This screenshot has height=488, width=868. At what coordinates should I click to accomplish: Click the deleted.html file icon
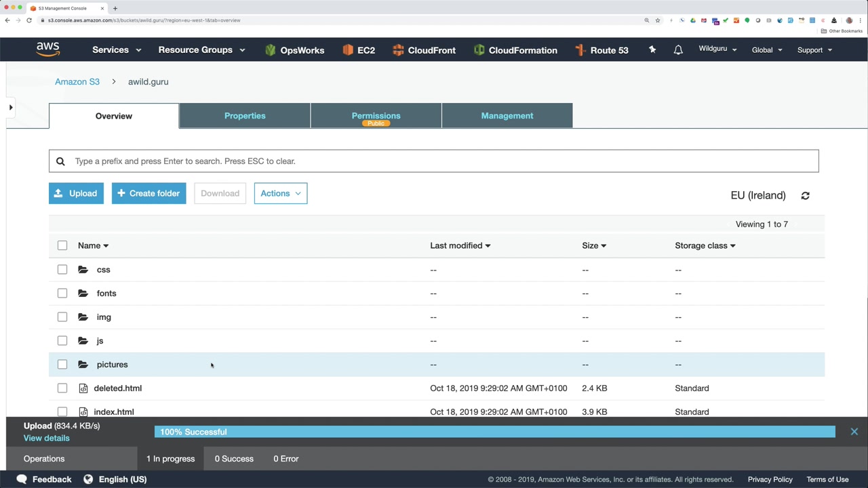[83, 388]
